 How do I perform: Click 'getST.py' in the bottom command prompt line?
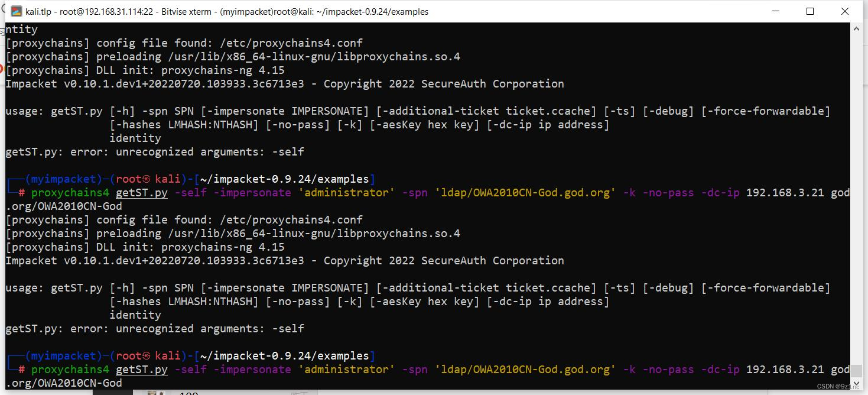click(142, 370)
